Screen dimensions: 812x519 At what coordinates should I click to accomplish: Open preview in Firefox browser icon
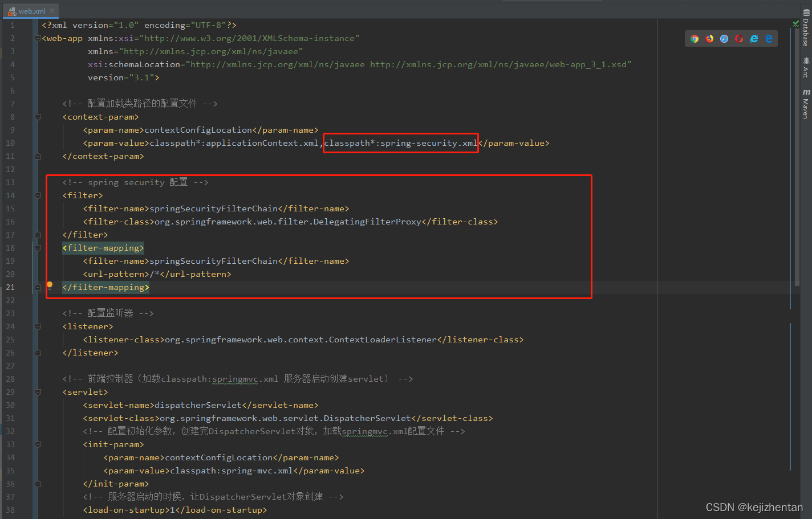pyautogui.click(x=709, y=39)
